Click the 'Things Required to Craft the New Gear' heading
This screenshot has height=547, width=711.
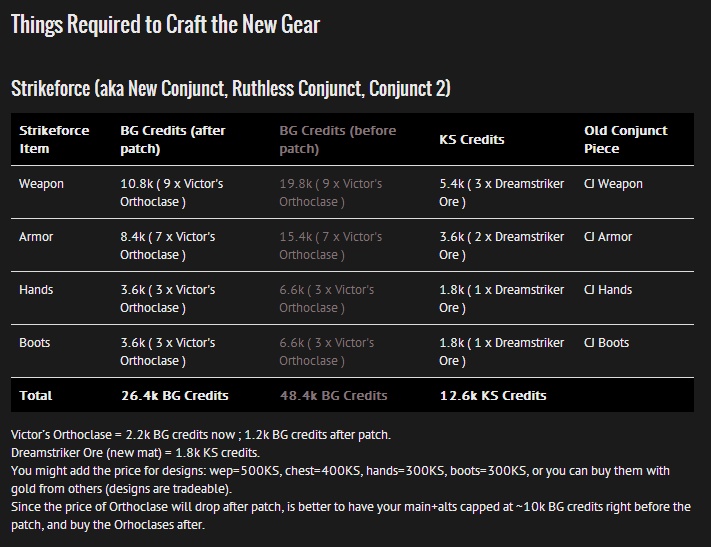tap(166, 24)
